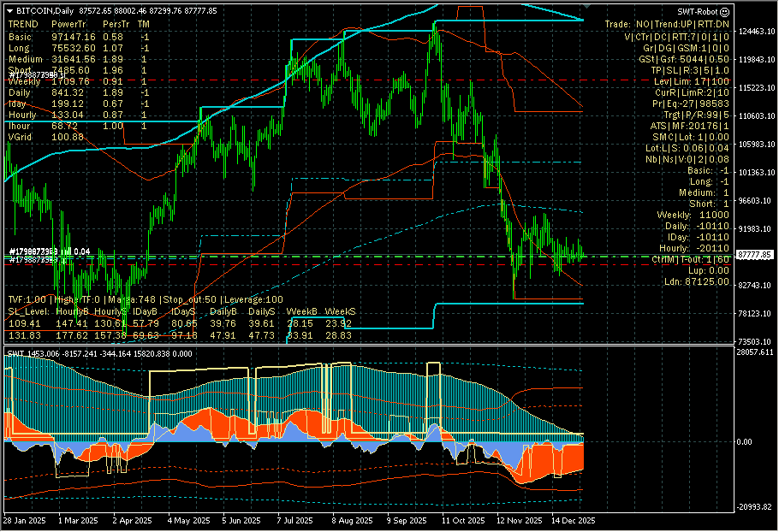
Task: Click the CtrlM|T-out: 1|60 line
Action: click(x=691, y=259)
